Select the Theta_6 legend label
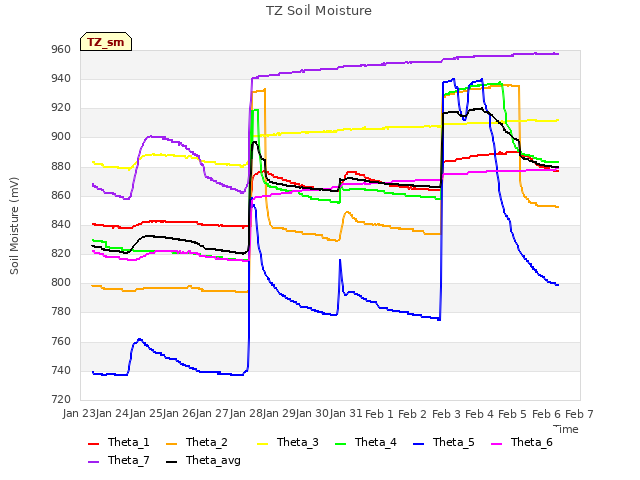The image size is (640, 480). (531, 442)
